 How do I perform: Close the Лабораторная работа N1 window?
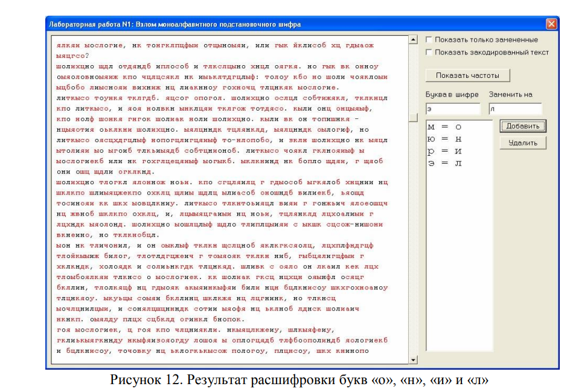click(551, 24)
